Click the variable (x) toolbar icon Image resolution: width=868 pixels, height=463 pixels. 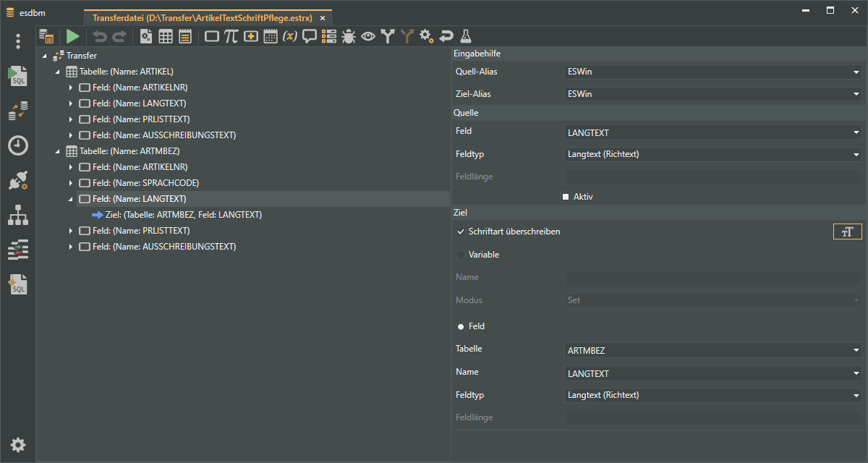coord(290,36)
